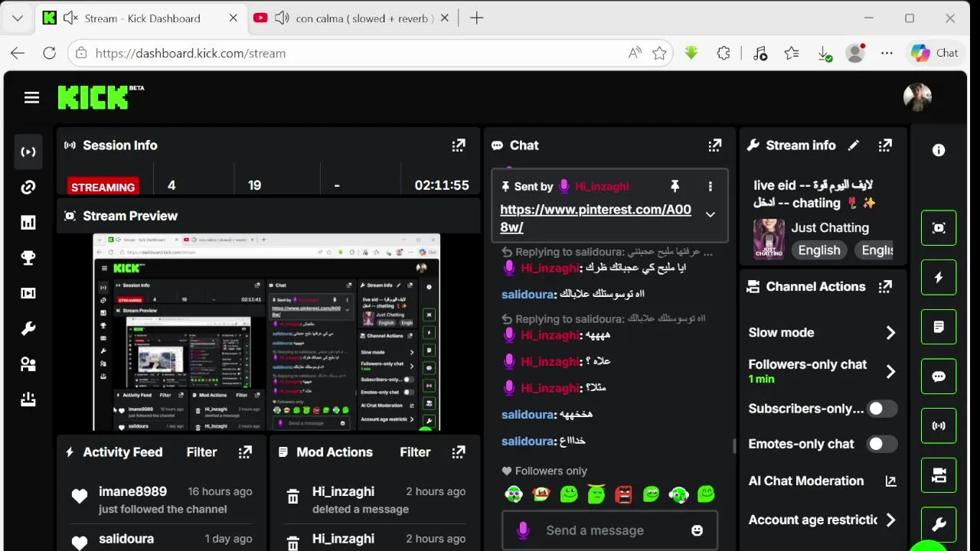Refresh the dashboard page
Viewport: 980px width, 551px height.
(49, 53)
